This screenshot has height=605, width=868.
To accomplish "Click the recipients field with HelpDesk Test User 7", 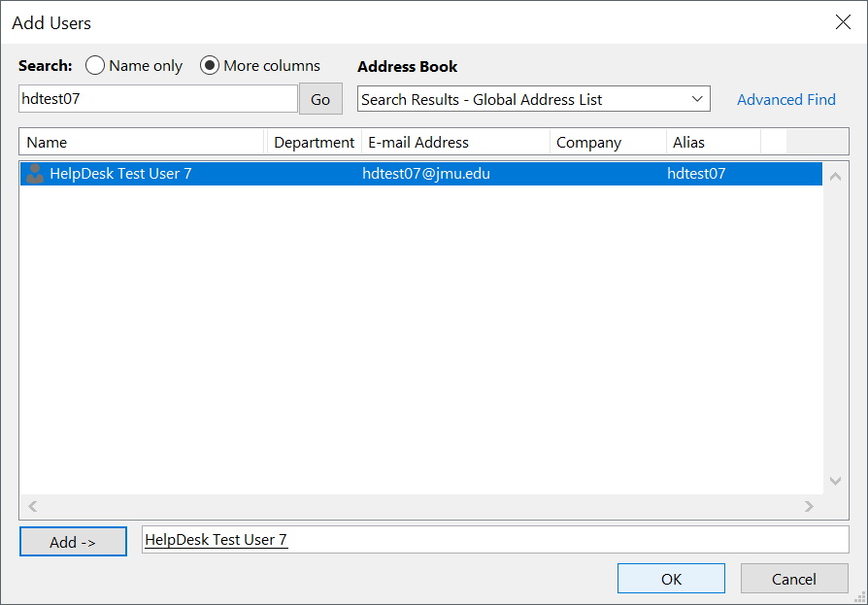I will pos(495,540).
